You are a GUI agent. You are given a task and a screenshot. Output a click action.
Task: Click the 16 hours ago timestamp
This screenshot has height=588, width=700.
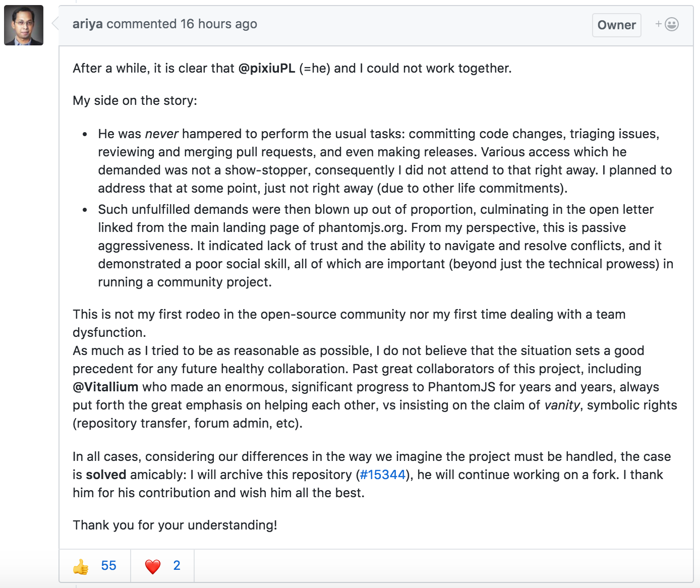click(218, 24)
